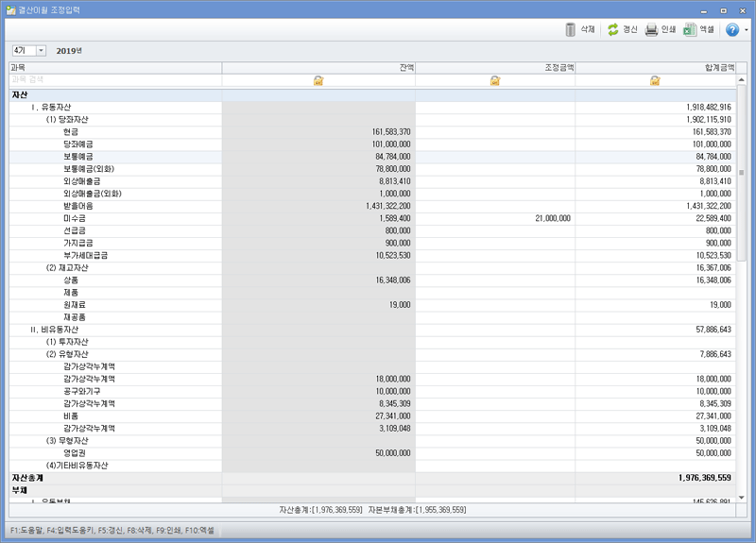
Task: Open help with the blue question mark icon
Action: [x=732, y=29]
